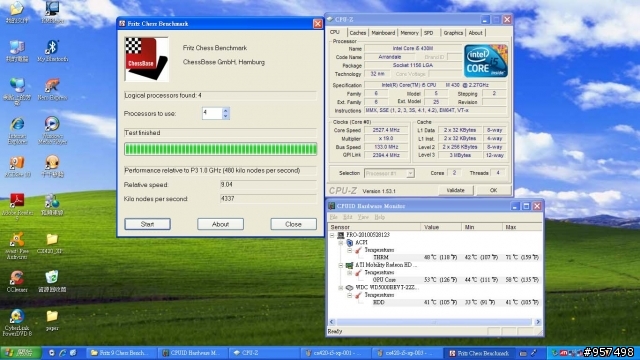This screenshot has width=640, height=360.
Task: Open the Adobe Reader desktop icon
Action: point(17,207)
